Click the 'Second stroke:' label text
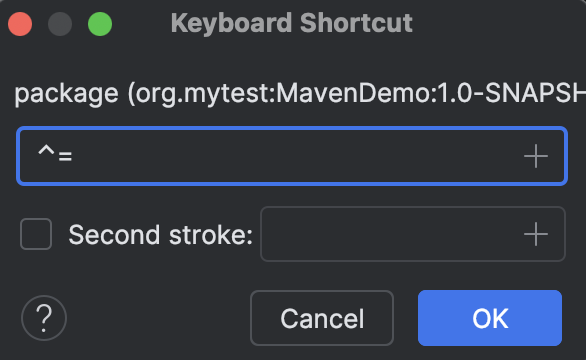The image size is (586, 360). (161, 235)
